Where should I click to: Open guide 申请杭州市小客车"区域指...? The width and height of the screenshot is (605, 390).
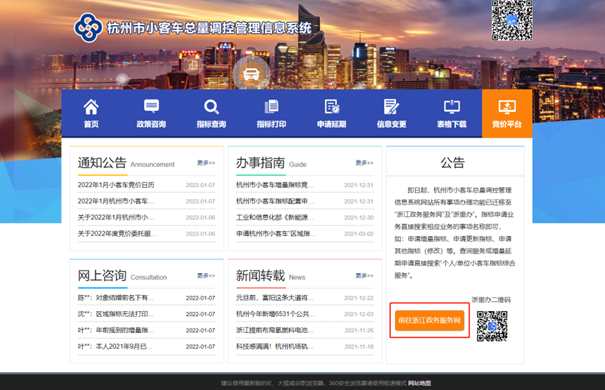tap(276, 233)
